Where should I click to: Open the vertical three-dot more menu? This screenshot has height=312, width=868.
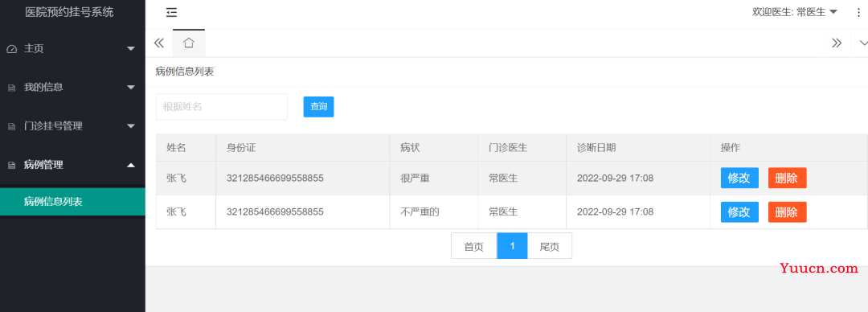[x=858, y=12]
